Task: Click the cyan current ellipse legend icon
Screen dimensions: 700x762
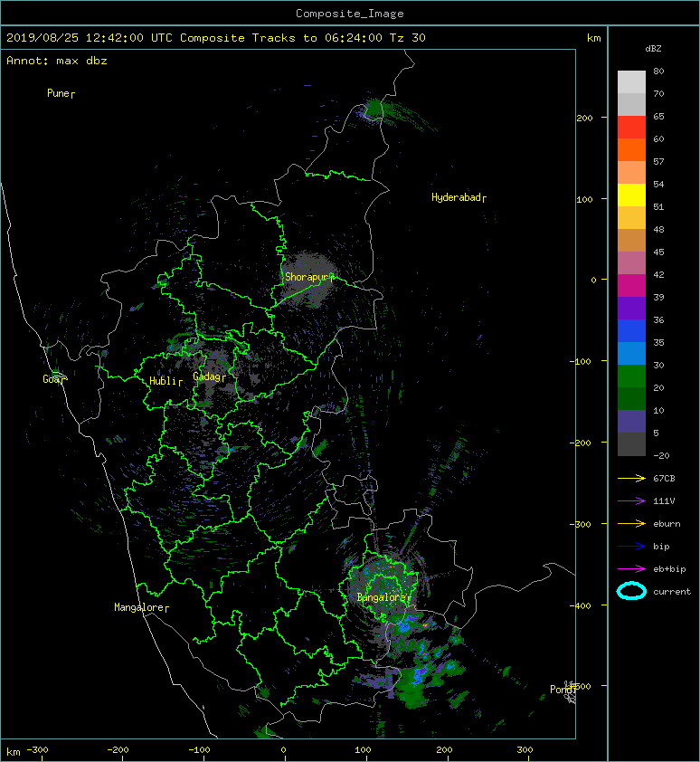Action: [x=631, y=592]
